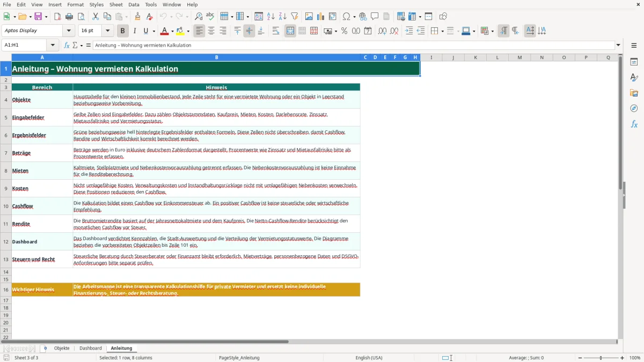Open the File menu

(6, 4)
